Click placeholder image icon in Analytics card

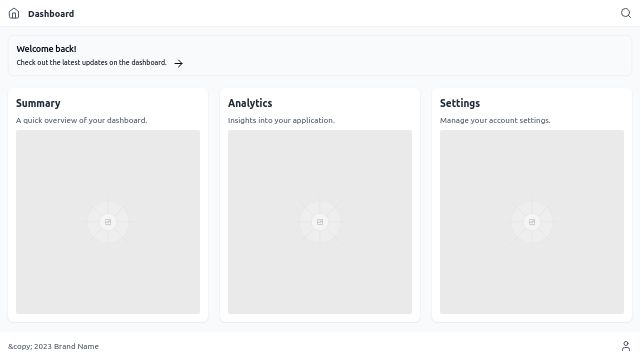pyautogui.click(x=320, y=222)
